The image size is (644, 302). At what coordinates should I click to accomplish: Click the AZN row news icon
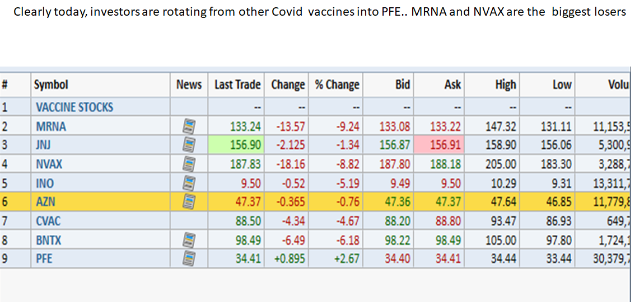pyautogui.click(x=189, y=202)
